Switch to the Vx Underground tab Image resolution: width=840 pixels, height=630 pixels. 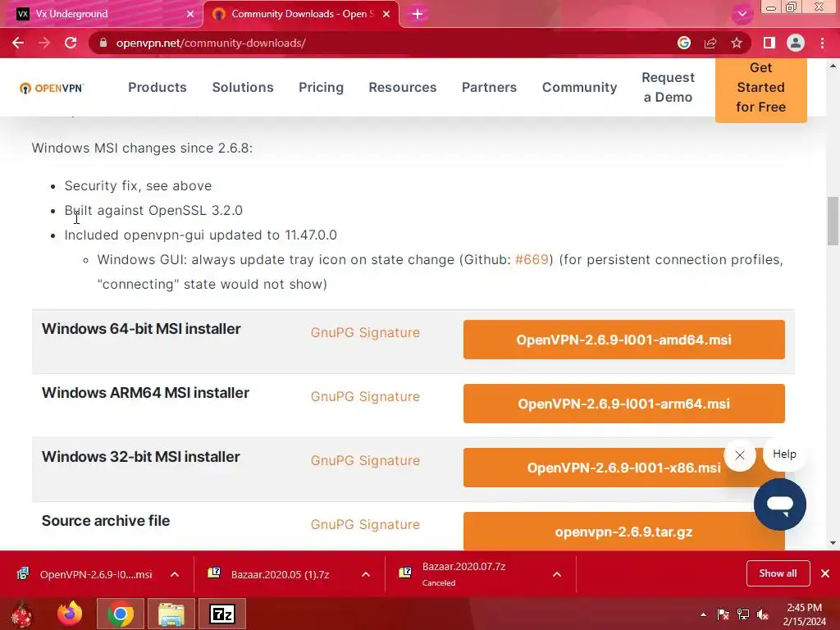[x=102, y=14]
